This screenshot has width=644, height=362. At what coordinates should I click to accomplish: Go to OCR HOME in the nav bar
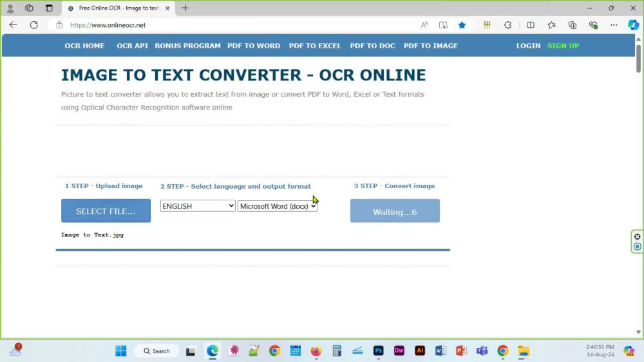[84, 46]
